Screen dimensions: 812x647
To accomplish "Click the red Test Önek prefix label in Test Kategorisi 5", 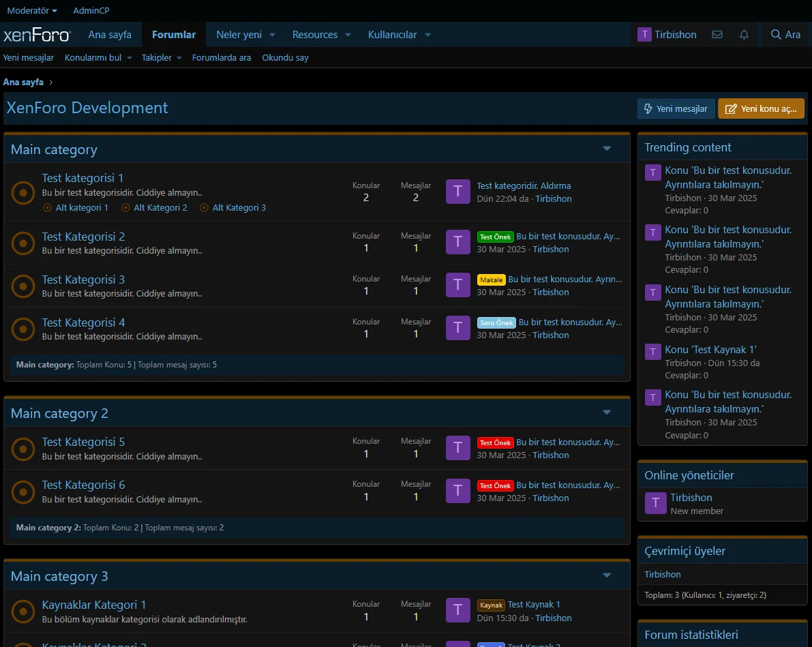I will click(x=495, y=442).
